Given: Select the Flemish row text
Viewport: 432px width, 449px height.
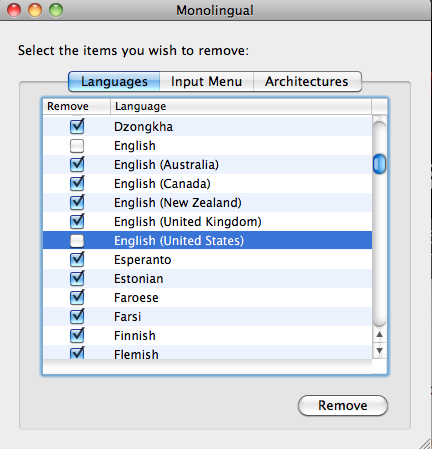Looking at the screenshot, I should 136,354.
